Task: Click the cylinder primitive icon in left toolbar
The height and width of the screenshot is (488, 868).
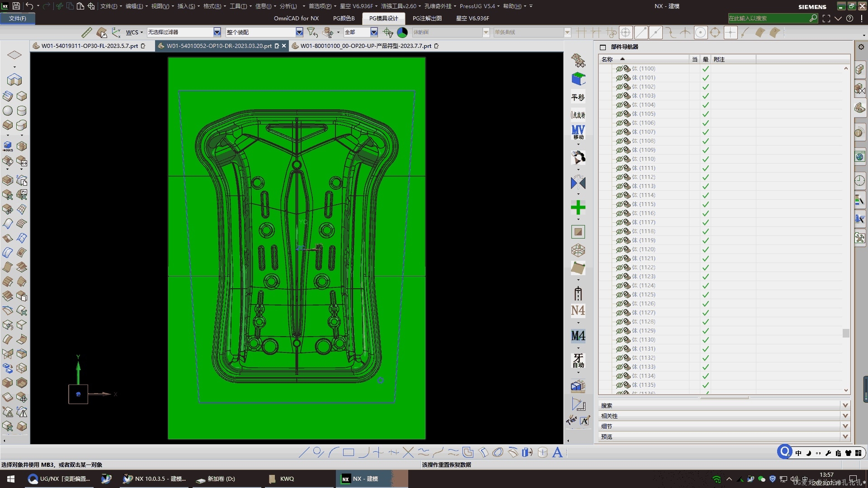Action: (x=21, y=111)
